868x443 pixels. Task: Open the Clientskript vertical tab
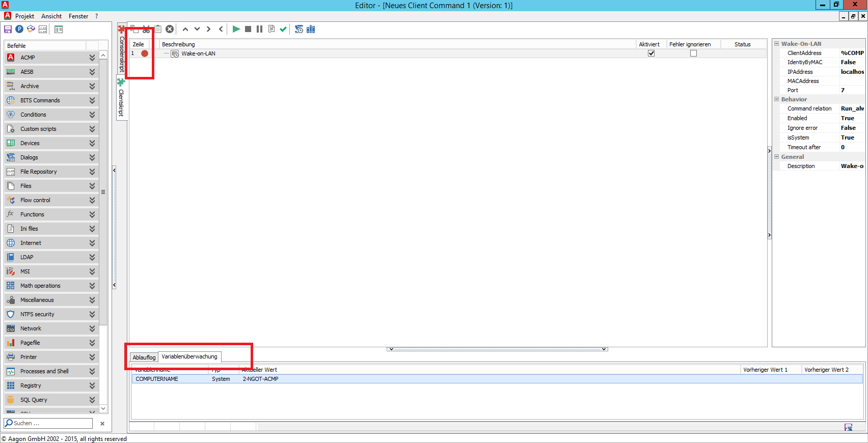click(121, 102)
